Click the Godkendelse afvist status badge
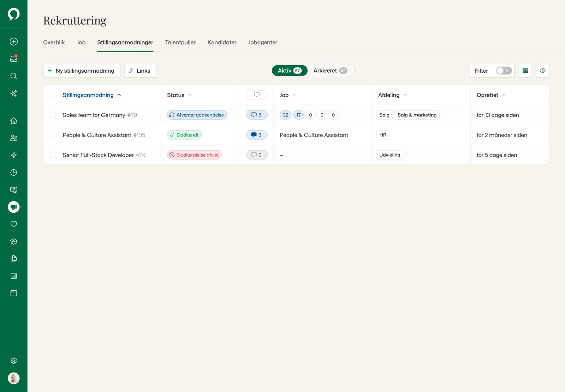565x392 pixels. coord(194,155)
